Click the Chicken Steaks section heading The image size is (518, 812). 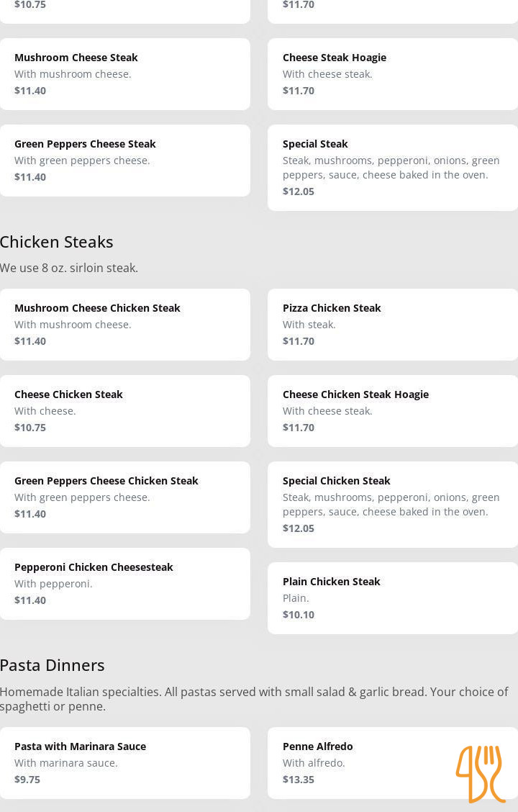[x=56, y=242]
